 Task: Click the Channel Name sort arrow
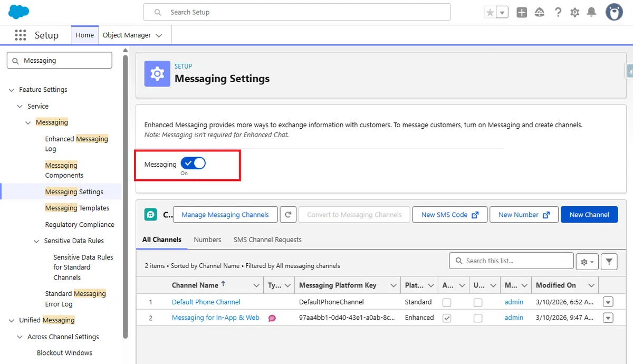point(223,284)
